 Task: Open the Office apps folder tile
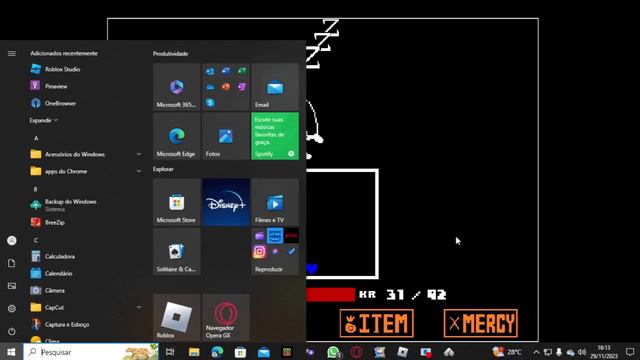point(226,87)
